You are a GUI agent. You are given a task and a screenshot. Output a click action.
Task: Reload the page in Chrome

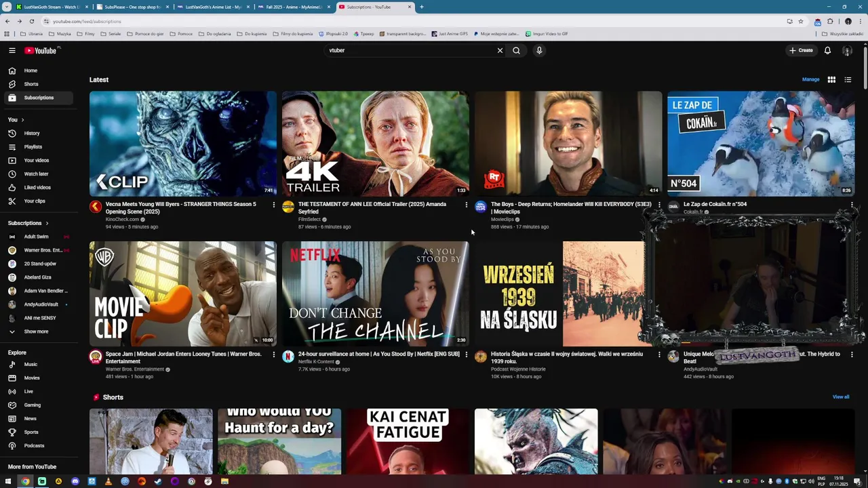coord(32,21)
